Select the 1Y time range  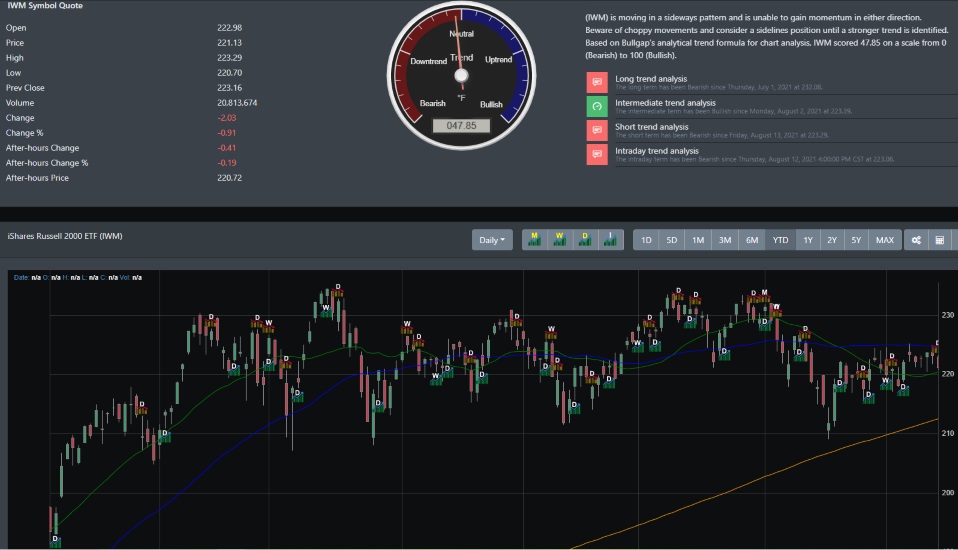pos(808,240)
